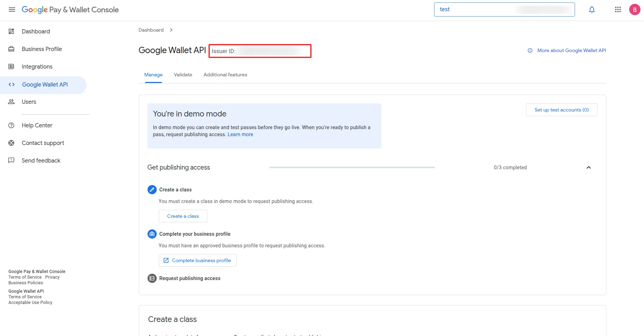Open Business Profile from the sidebar

click(x=42, y=49)
